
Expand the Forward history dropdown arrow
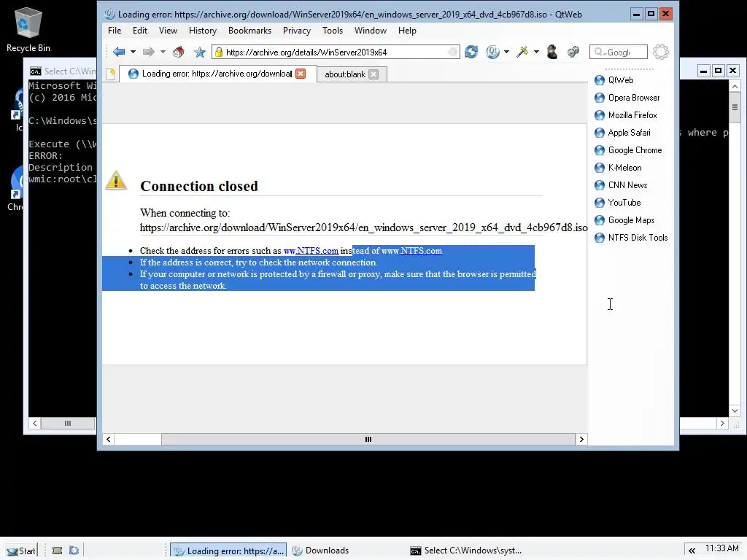coord(163,52)
